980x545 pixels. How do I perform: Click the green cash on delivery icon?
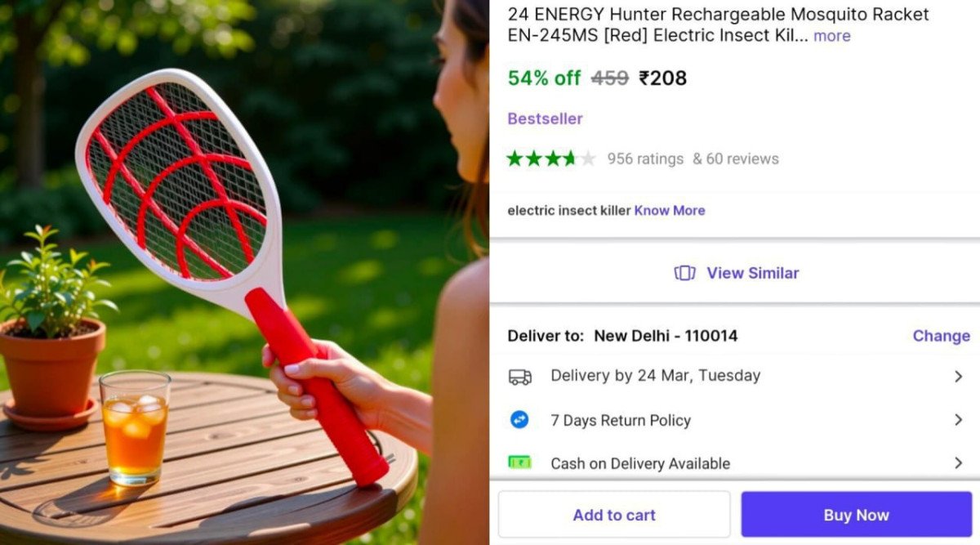(519, 462)
